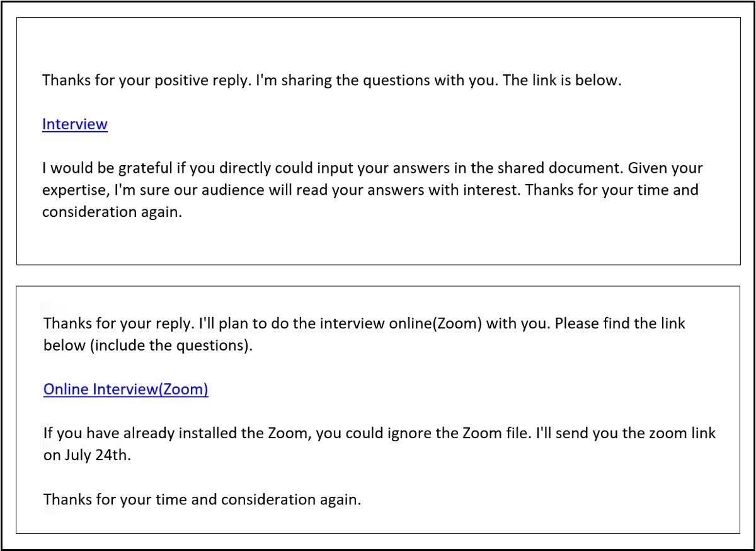756x551 pixels.
Task: Click final line 'Thanks for your time and consideration again.'
Action: point(202,500)
